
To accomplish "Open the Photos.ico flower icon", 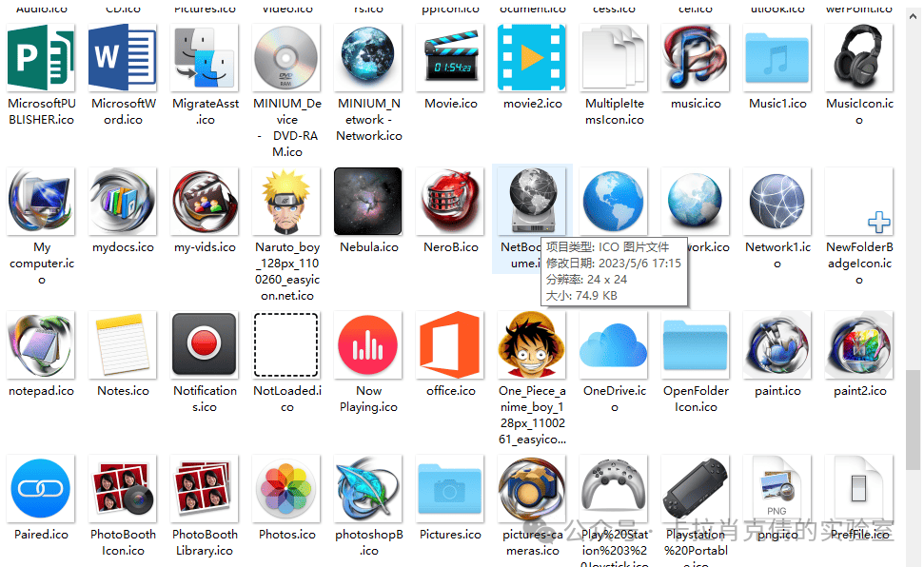I will tap(285, 488).
